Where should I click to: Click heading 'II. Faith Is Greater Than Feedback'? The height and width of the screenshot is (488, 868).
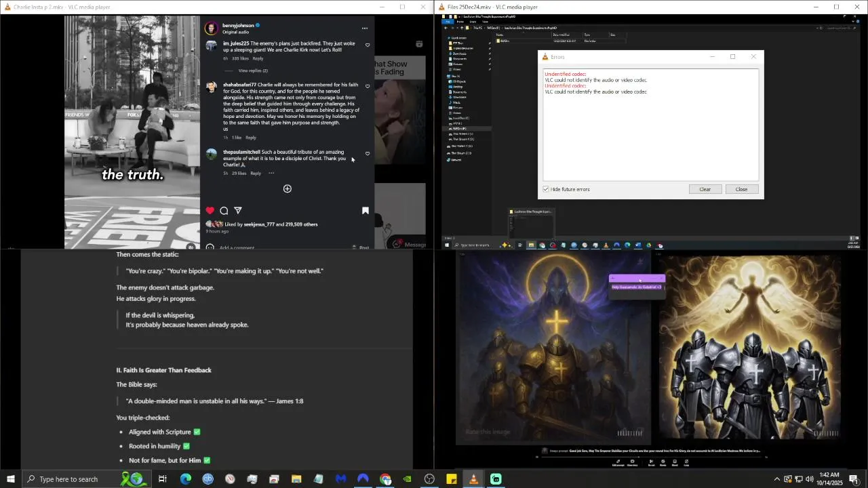[164, 370]
